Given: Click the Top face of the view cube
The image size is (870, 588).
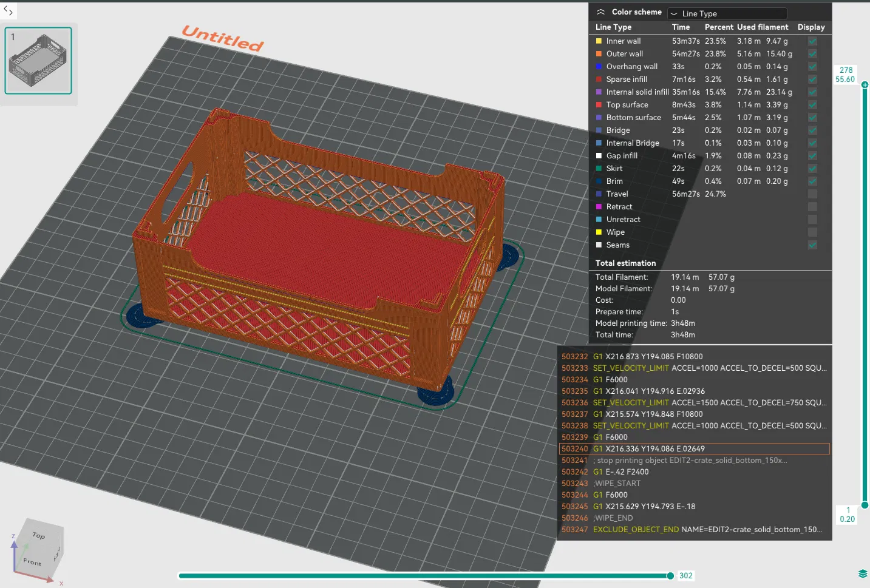Looking at the screenshot, I should (39, 535).
